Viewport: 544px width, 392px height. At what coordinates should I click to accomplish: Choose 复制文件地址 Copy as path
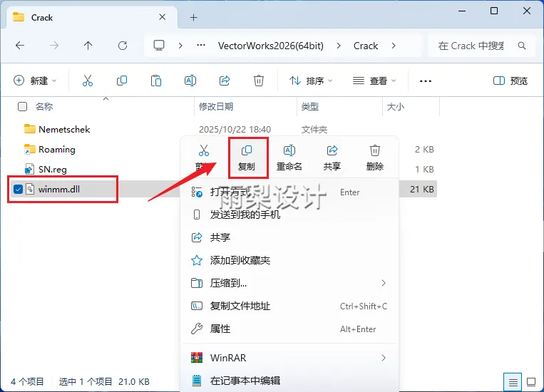[289, 306]
